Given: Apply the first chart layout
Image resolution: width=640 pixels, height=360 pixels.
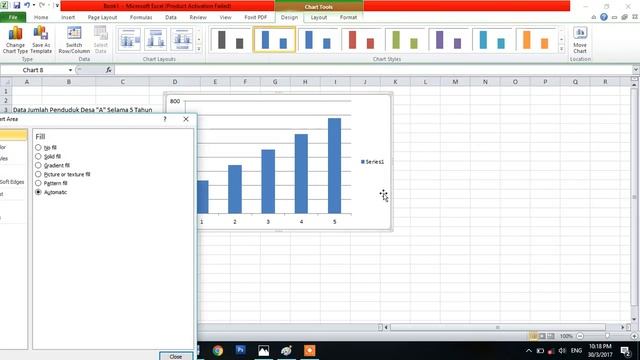Looking at the screenshot, I should pos(129,40).
